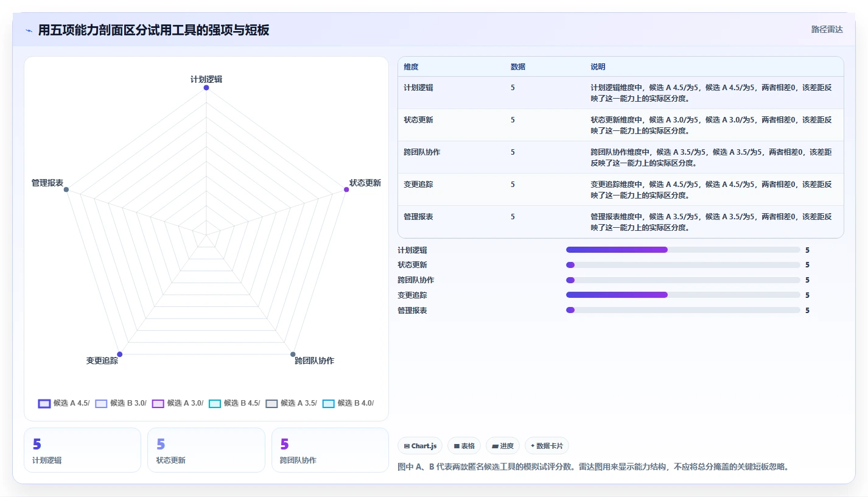The height and width of the screenshot is (497, 868).
Task: Toggle the 候选 A 3.0/ legend series
Action: click(x=178, y=403)
